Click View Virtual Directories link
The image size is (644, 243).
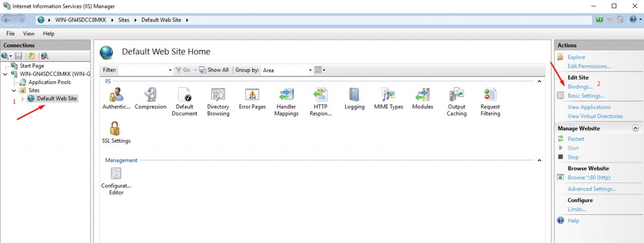tap(595, 116)
